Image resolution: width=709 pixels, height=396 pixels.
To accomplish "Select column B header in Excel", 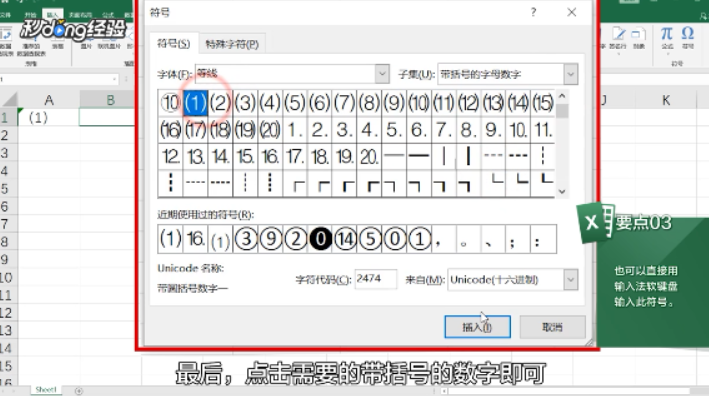I will click(110, 100).
